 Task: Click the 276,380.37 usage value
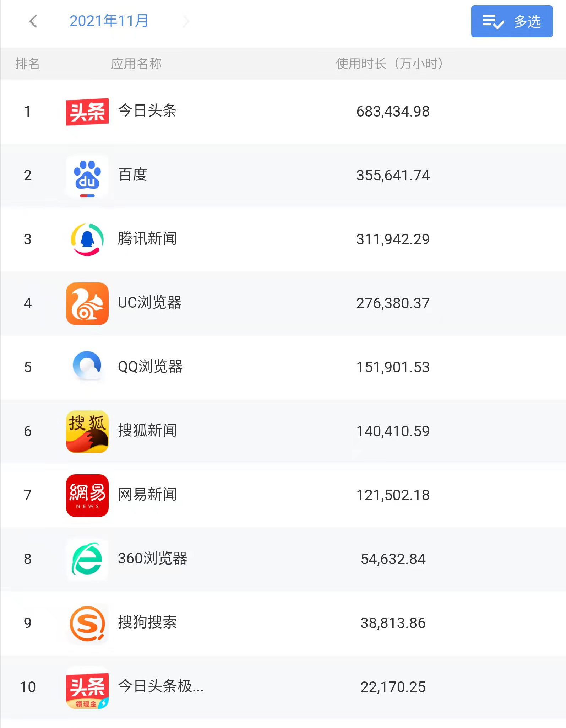[393, 303]
